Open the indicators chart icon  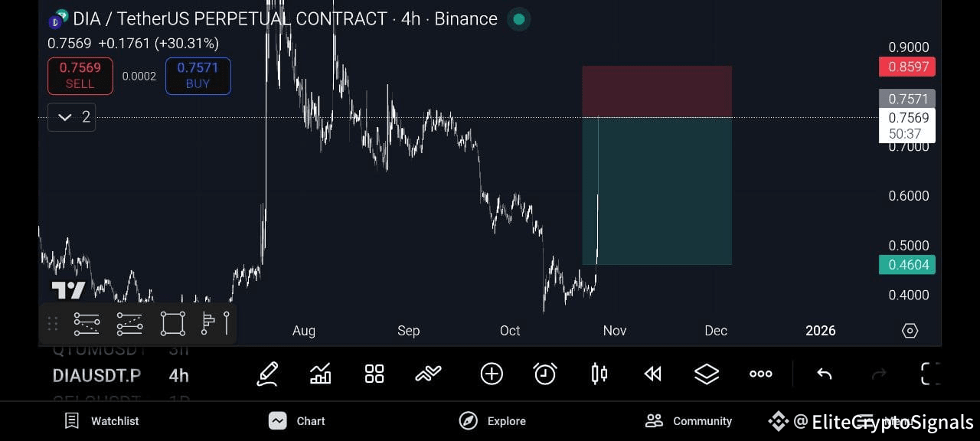pos(320,374)
